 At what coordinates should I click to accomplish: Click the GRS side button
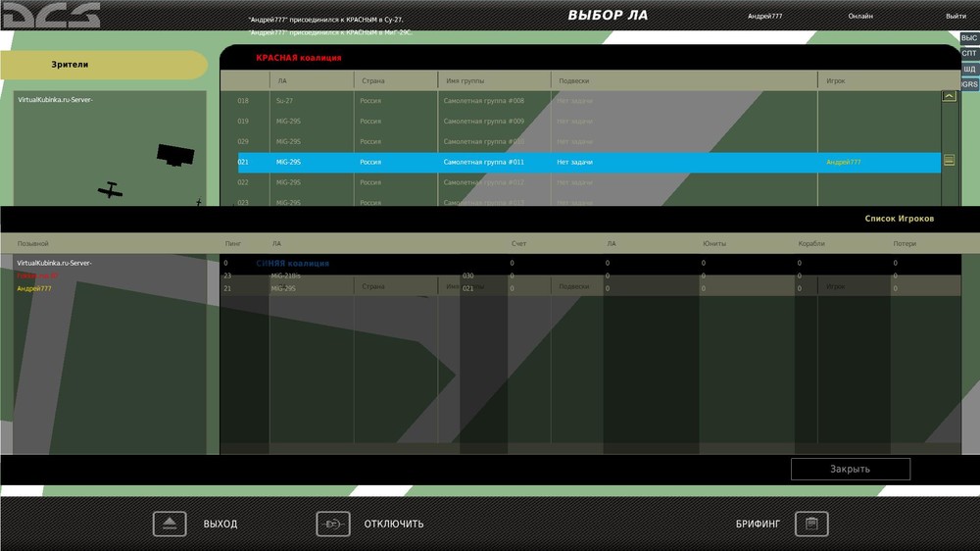pos(969,84)
